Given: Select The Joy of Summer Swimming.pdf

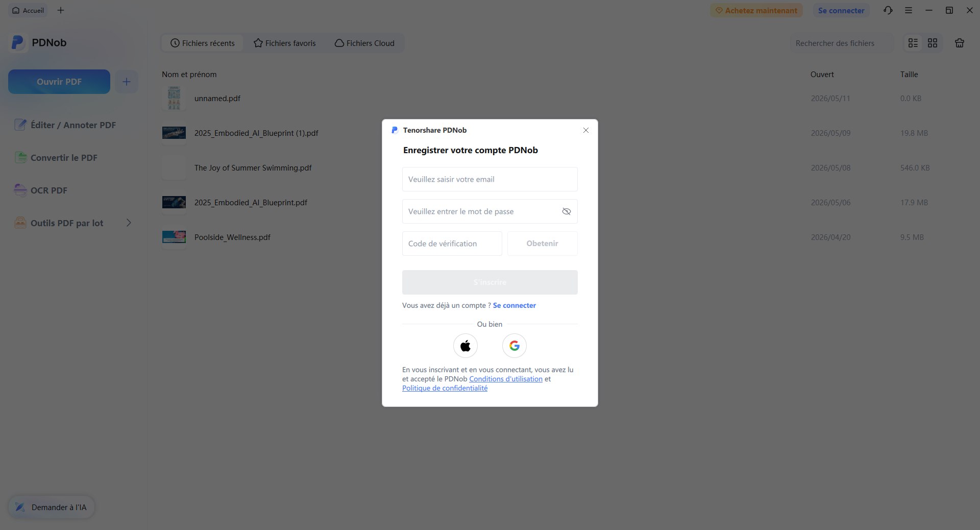Looking at the screenshot, I should point(253,168).
